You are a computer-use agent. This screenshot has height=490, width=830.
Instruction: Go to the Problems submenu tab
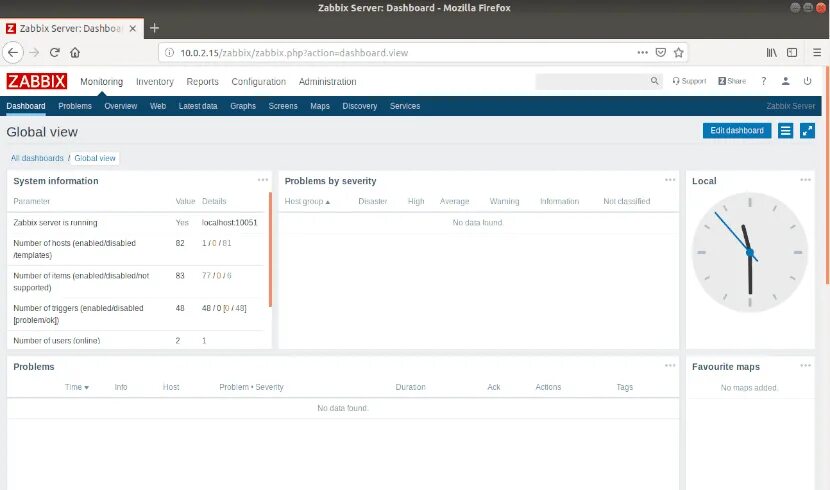pyautogui.click(x=75, y=106)
